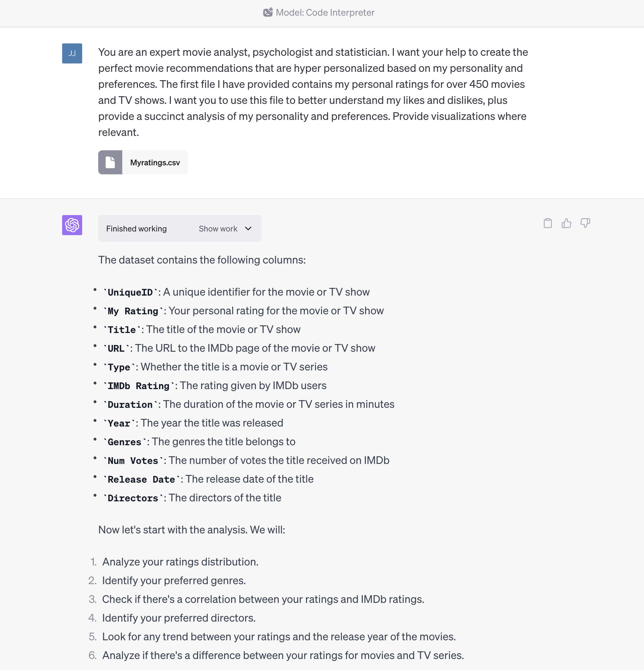Click the Show work text
The width and height of the screenshot is (644, 670).
218,229
